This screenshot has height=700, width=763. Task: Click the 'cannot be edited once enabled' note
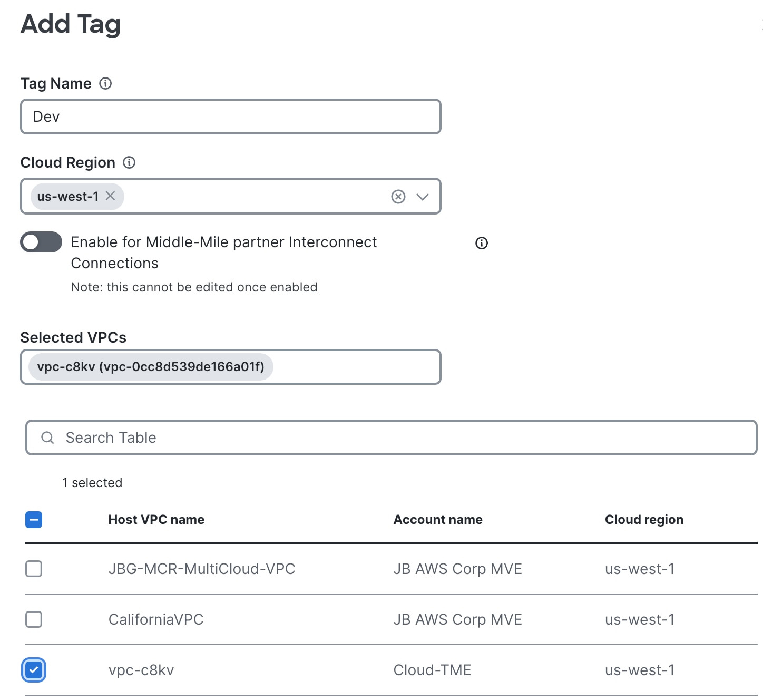point(194,287)
